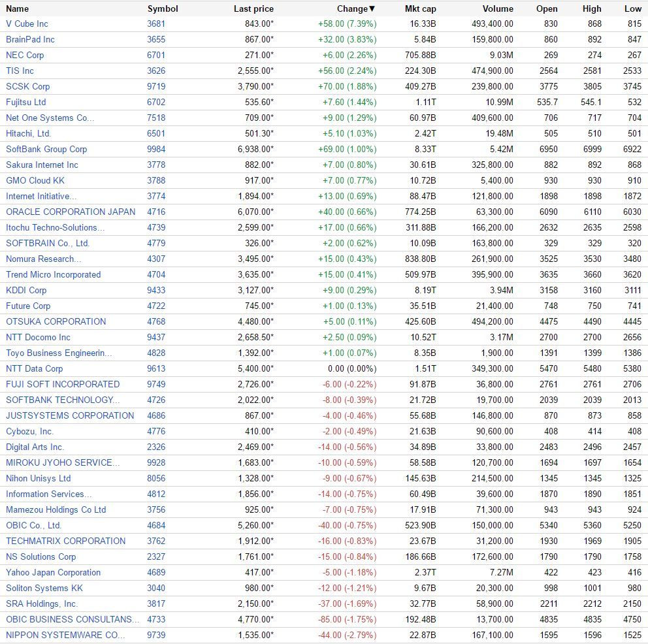The height and width of the screenshot is (644, 648).
Task: Open BrainPad Inc link
Action: pyautogui.click(x=30, y=40)
